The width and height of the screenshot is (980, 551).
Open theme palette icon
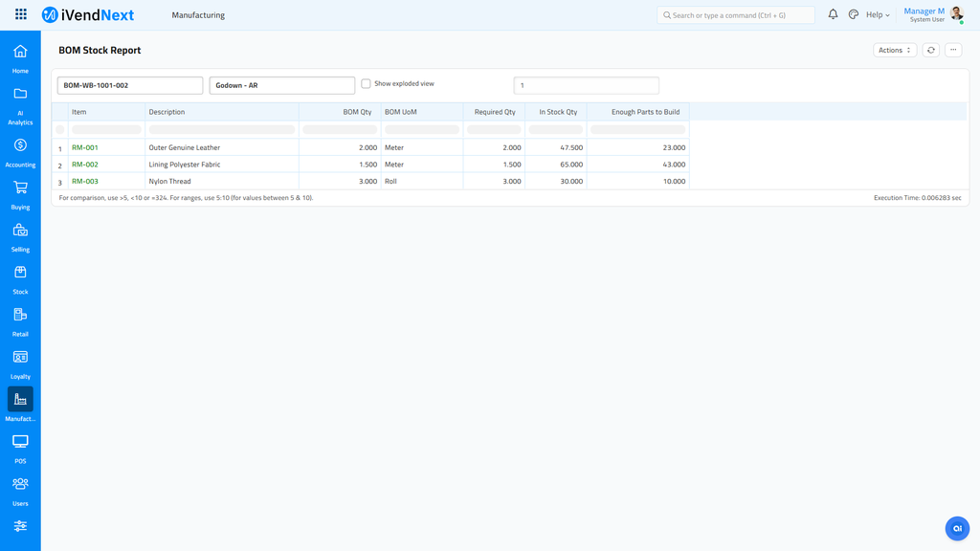tap(853, 14)
